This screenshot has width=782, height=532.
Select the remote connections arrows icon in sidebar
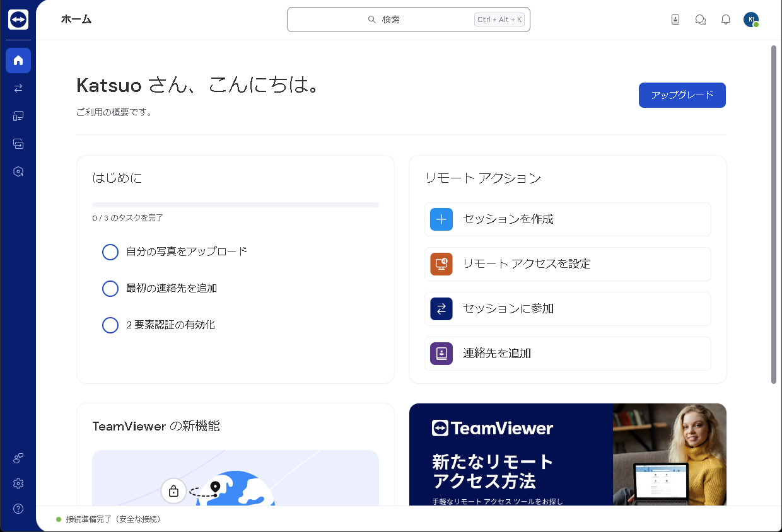tap(18, 88)
